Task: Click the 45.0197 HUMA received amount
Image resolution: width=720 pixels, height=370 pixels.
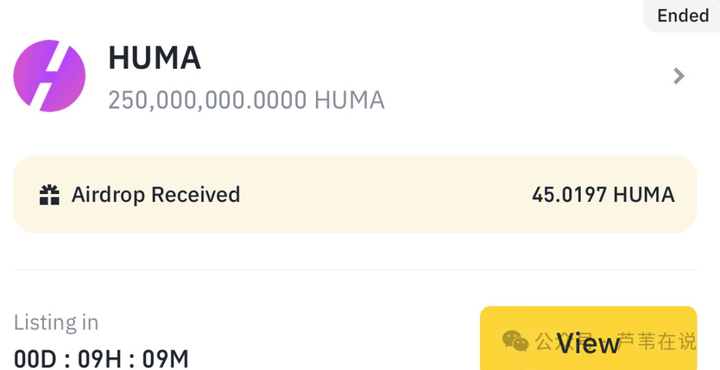Action: [x=603, y=195]
